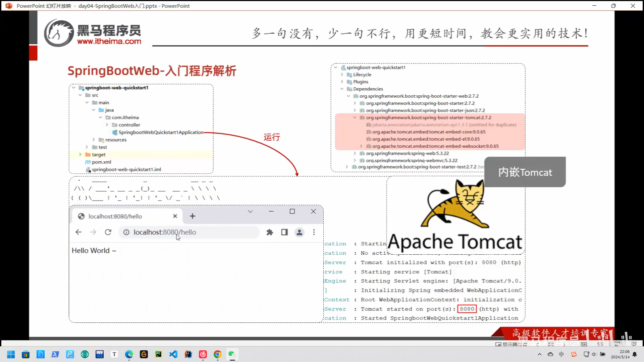Open the browser profile avatar
644x362 pixels.
click(300, 232)
